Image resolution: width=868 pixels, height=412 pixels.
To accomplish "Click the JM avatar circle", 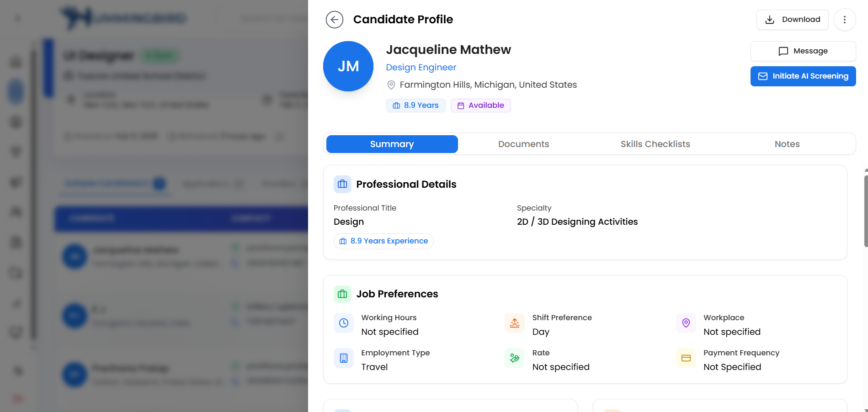I will (348, 66).
